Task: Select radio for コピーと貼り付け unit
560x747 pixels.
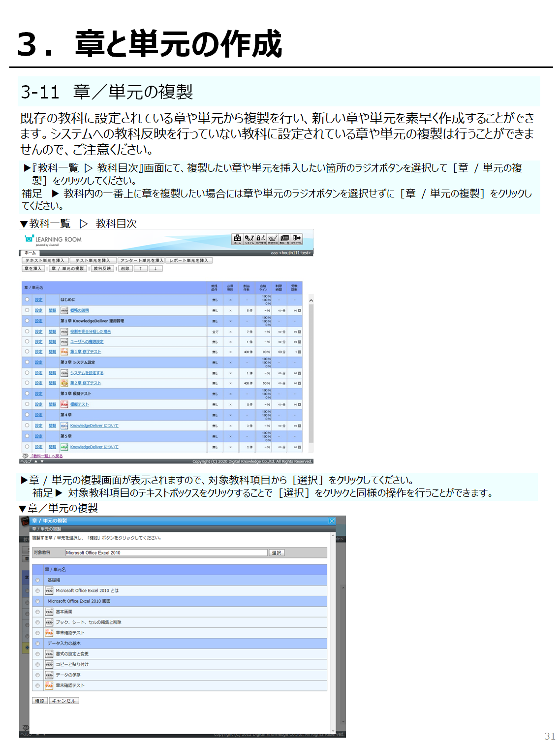Action: coord(37,664)
